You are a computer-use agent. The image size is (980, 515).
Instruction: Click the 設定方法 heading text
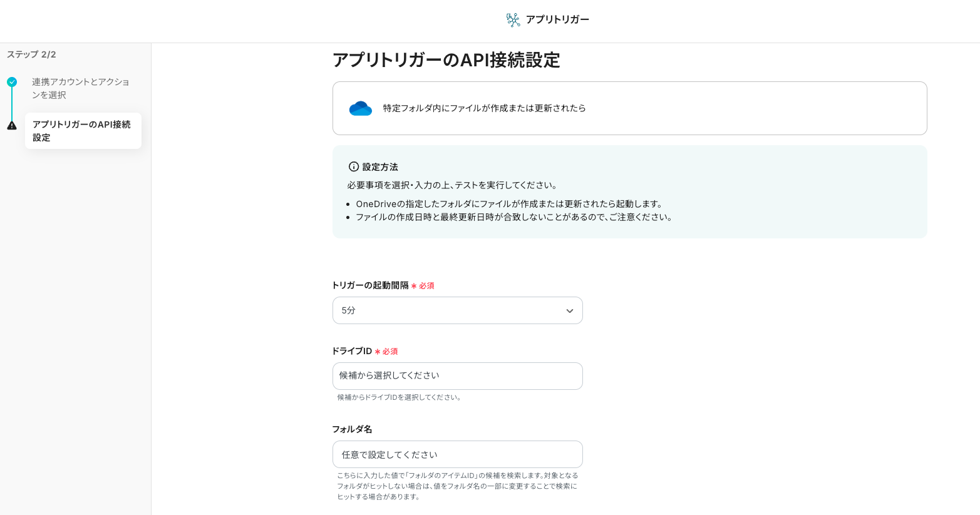(x=380, y=167)
